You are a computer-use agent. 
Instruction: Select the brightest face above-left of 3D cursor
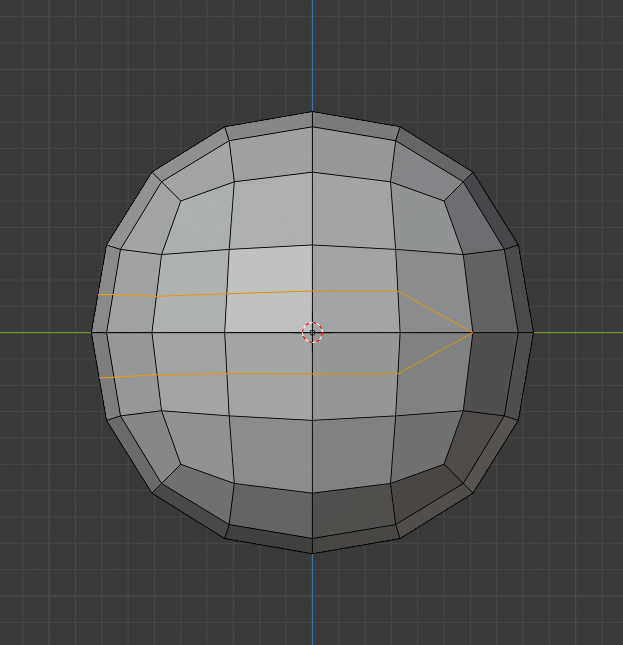point(269,289)
